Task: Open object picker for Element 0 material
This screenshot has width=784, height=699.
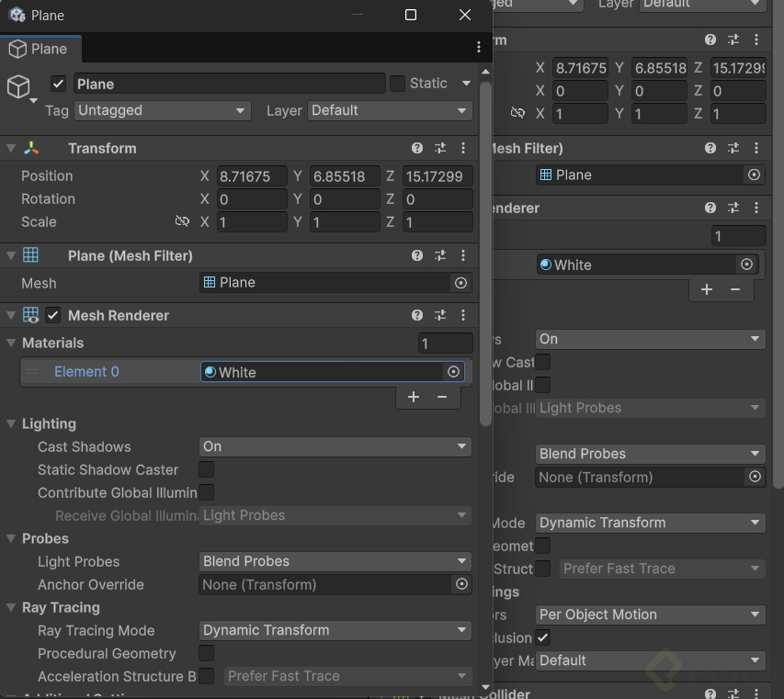Action: [453, 372]
